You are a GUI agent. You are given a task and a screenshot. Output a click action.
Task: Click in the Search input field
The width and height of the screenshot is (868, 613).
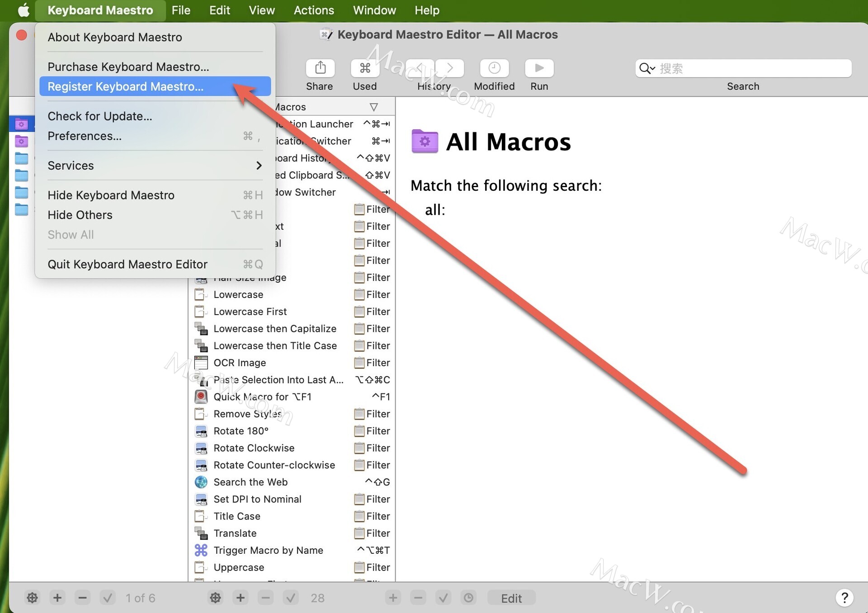coord(743,68)
